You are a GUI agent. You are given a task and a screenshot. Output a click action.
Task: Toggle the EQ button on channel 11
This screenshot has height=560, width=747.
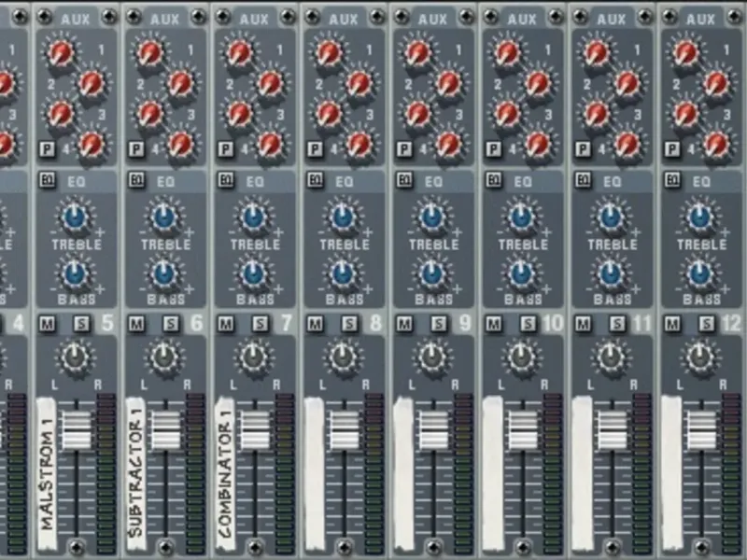click(x=583, y=180)
